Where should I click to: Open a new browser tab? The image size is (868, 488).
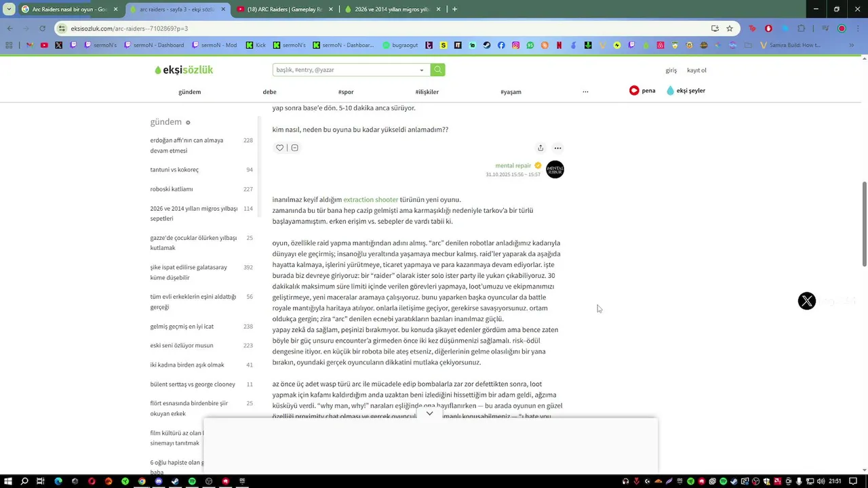[x=454, y=9]
